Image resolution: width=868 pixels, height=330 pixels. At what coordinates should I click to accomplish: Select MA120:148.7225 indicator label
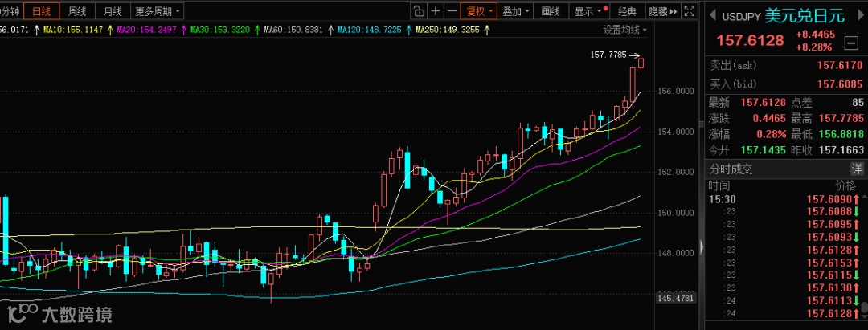click(369, 30)
